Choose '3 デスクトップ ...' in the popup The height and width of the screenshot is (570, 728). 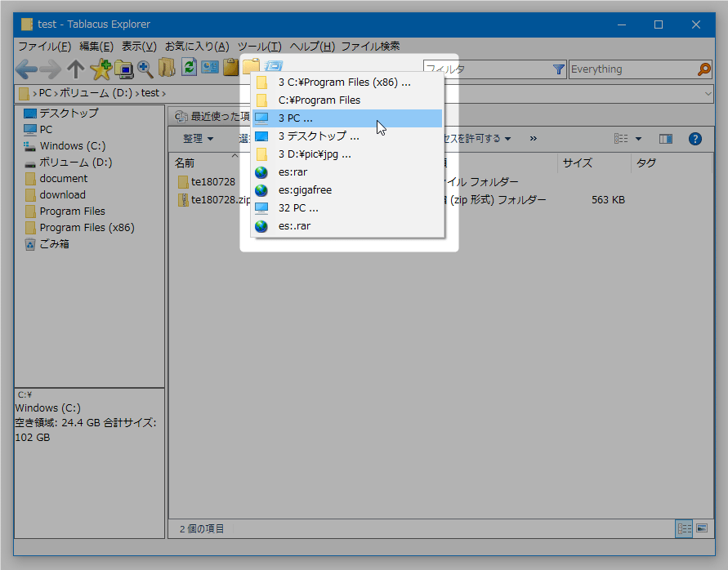tap(347, 136)
